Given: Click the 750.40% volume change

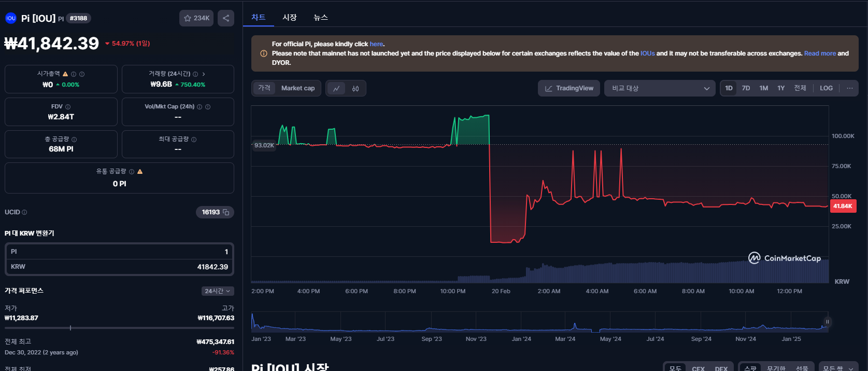Looking at the screenshot, I should point(190,85).
